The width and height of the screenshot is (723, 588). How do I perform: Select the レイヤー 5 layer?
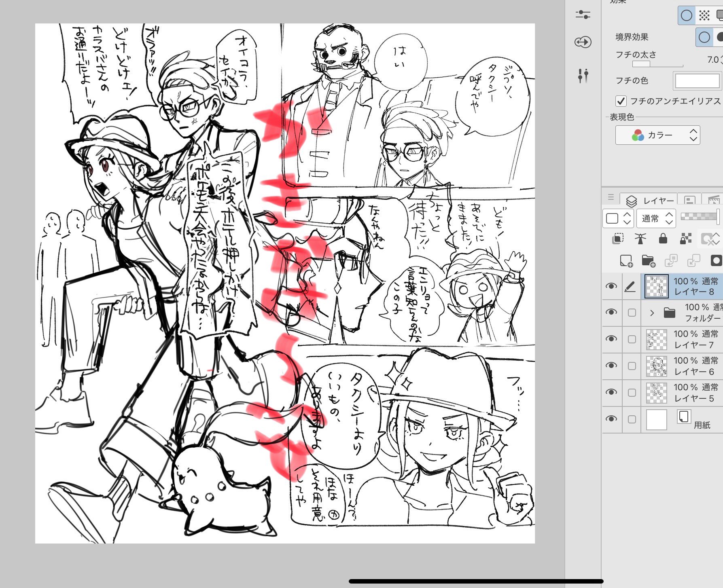695,393
